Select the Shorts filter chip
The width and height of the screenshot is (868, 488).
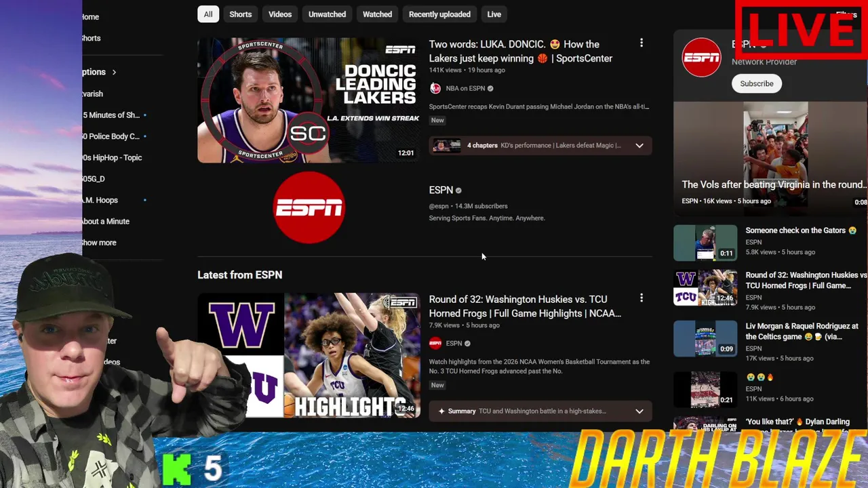[x=240, y=14]
